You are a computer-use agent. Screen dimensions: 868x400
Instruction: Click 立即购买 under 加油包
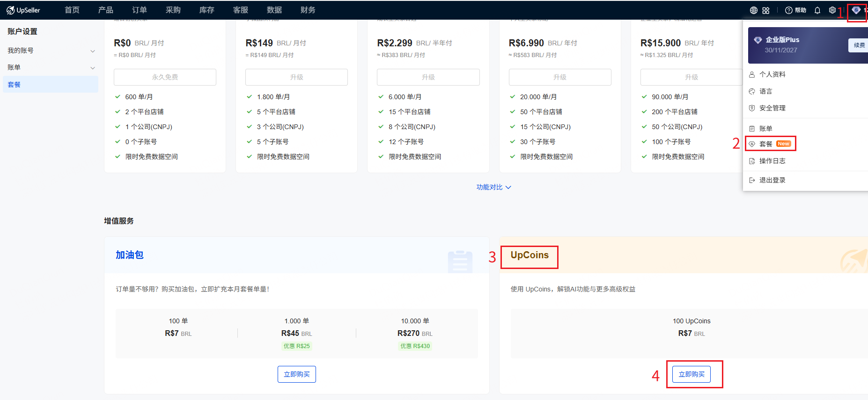click(296, 374)
